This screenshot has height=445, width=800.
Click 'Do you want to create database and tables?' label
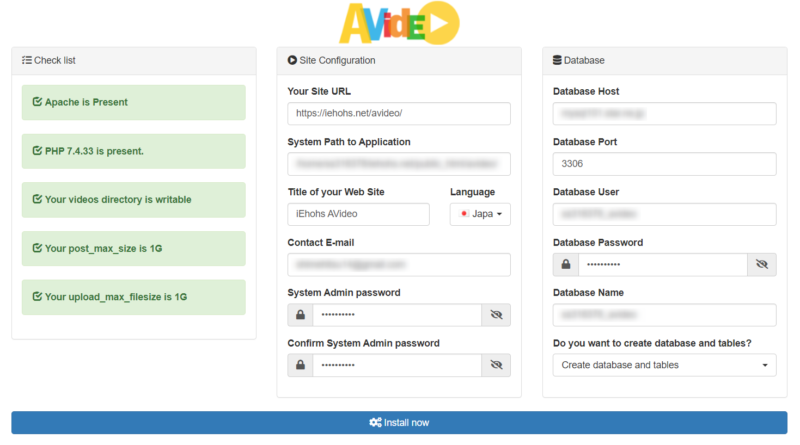652,343
